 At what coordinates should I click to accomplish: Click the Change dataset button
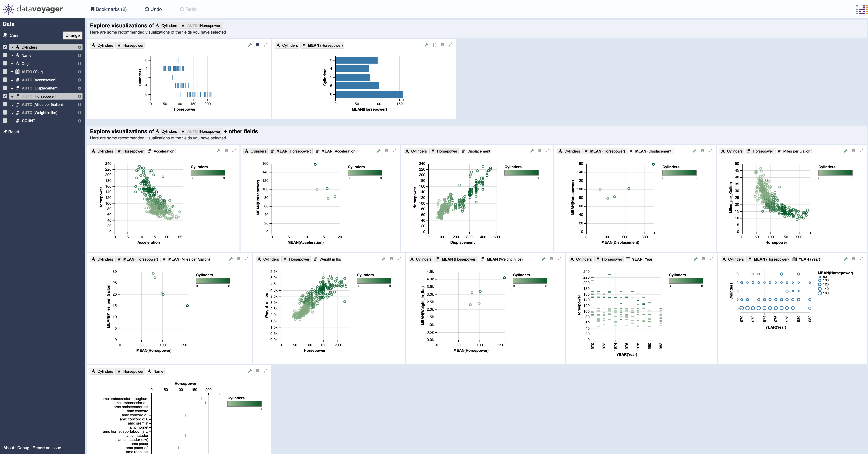point(72,35)
